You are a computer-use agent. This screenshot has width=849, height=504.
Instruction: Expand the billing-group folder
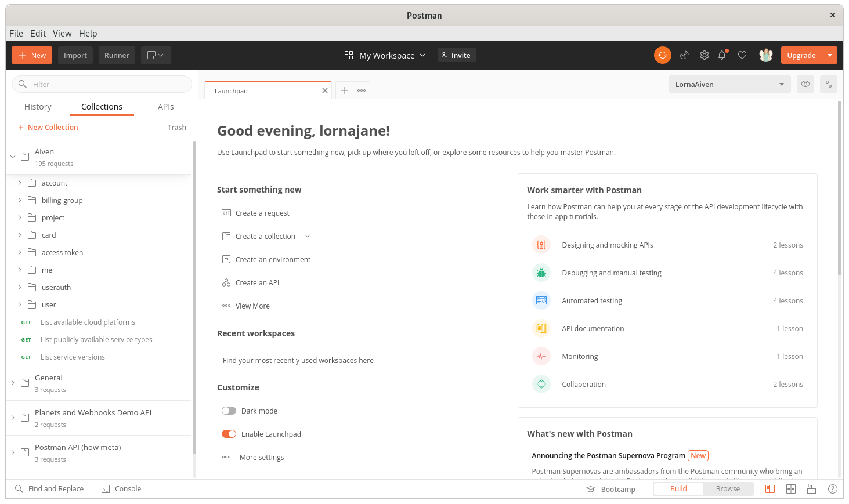pyautogui.click(x=20, y=200)
